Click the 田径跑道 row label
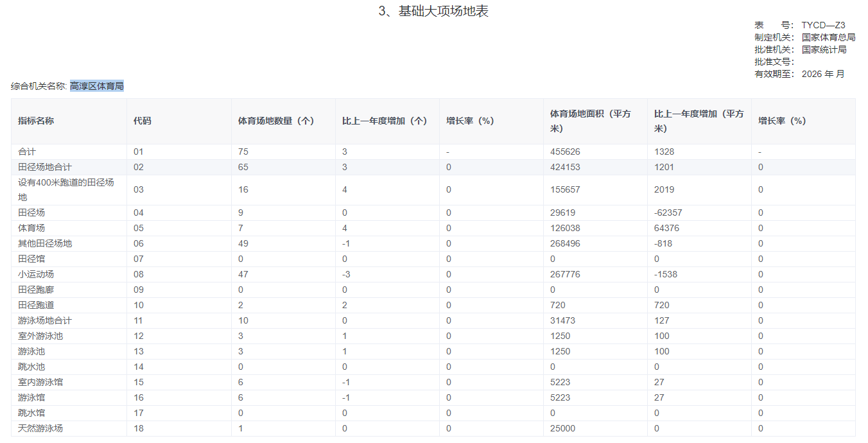 click(36, 305)
